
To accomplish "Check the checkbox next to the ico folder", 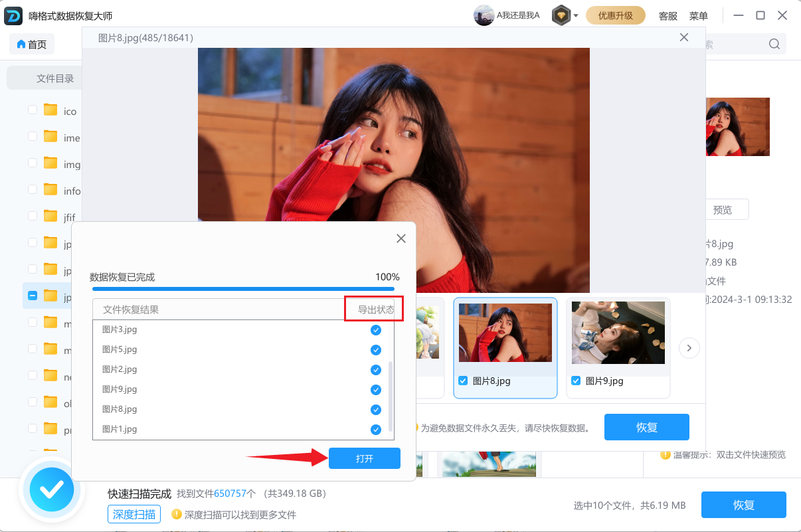I will point(32,110).
